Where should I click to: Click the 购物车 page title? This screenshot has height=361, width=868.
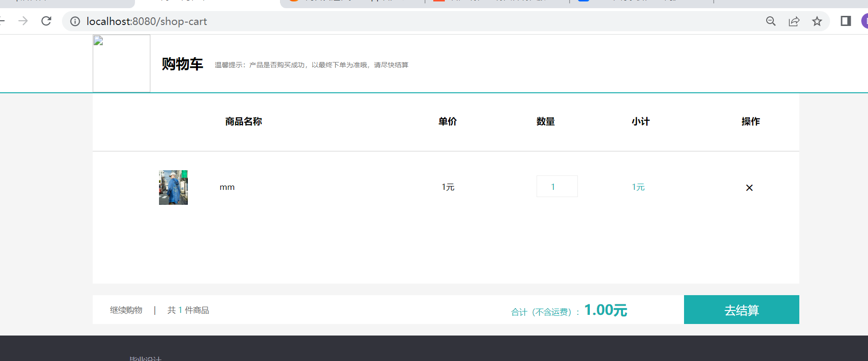tap(183, 64)
